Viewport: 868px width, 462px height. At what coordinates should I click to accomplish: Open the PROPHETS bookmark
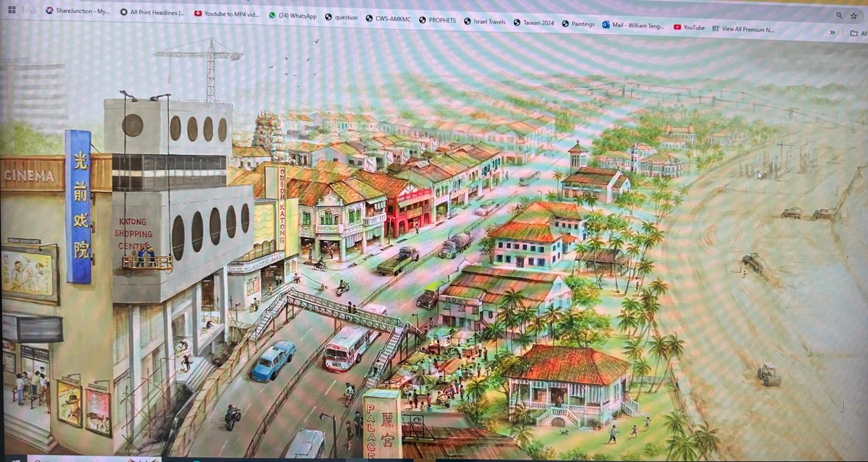pos(437,20)
